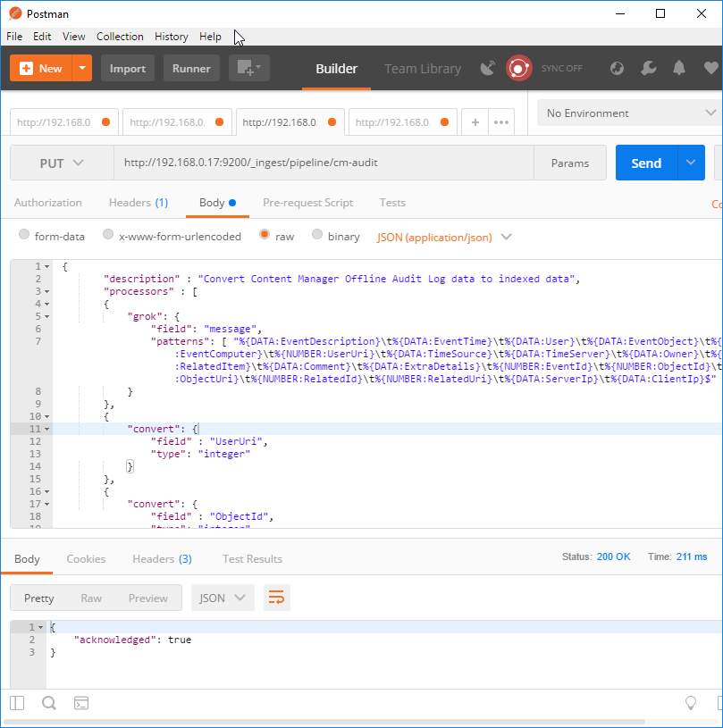
Task: Click the request URL field
Action: 324,163
